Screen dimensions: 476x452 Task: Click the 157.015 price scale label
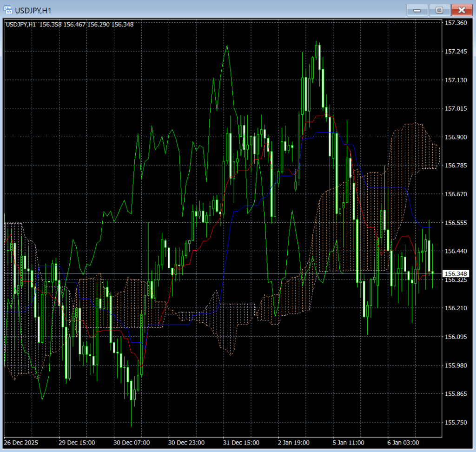(x=456, y=108)
